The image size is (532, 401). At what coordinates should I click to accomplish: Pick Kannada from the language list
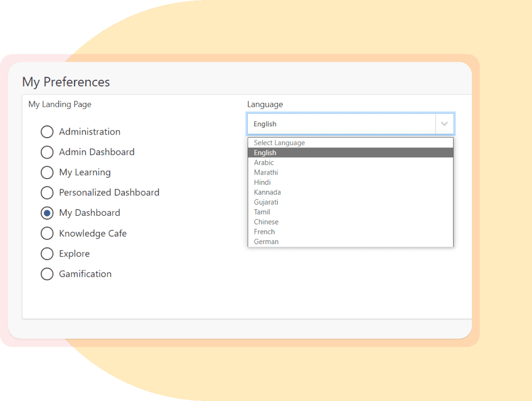coord(350,192)
